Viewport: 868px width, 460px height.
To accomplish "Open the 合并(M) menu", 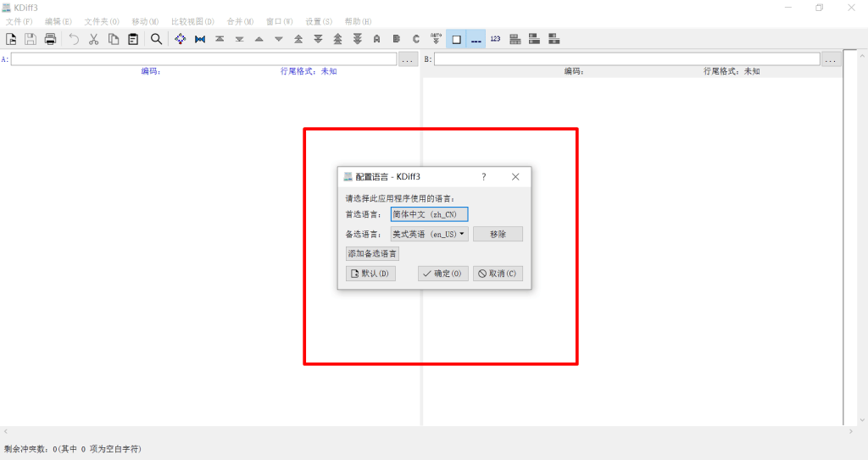I will 240,21.
